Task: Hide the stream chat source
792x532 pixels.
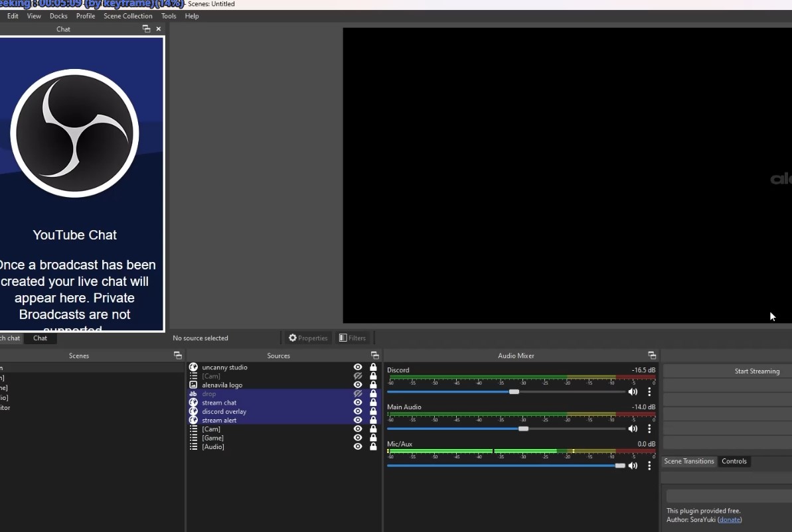Action: click(x=358, y=403)
